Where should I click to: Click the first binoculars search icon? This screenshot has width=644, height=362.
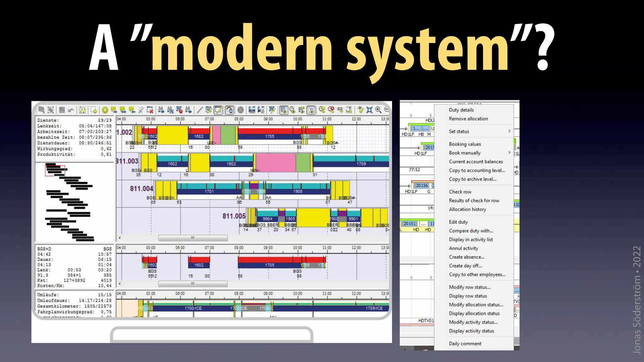point(161,110)
